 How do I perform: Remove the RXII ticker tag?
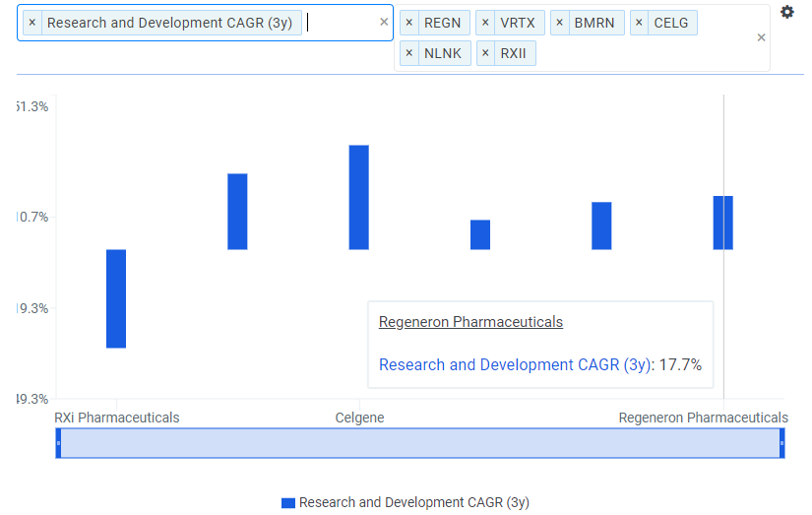485,53
